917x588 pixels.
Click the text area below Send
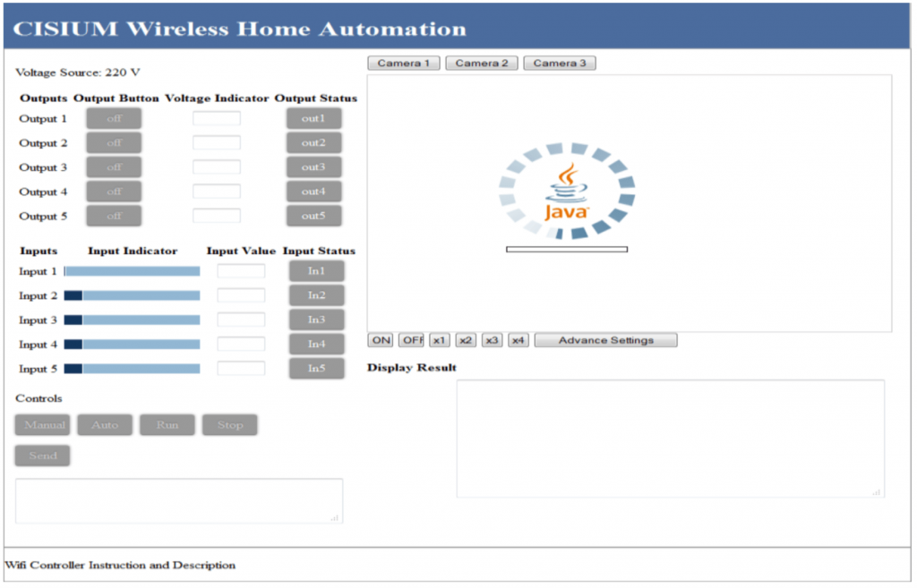pos(179,501)
